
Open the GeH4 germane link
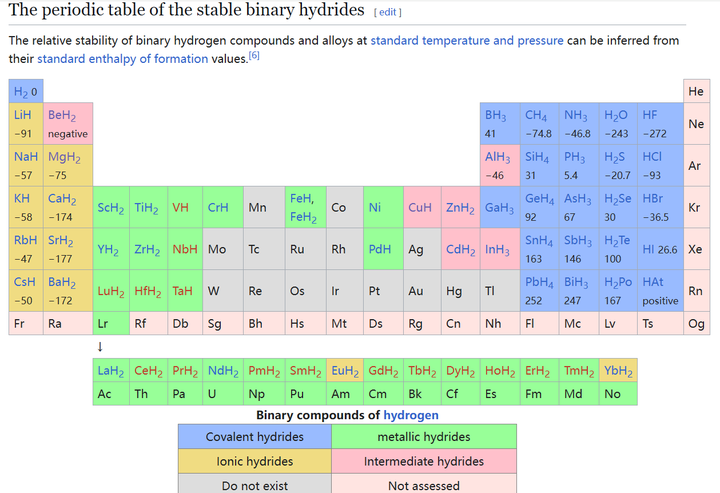[540, 199]
